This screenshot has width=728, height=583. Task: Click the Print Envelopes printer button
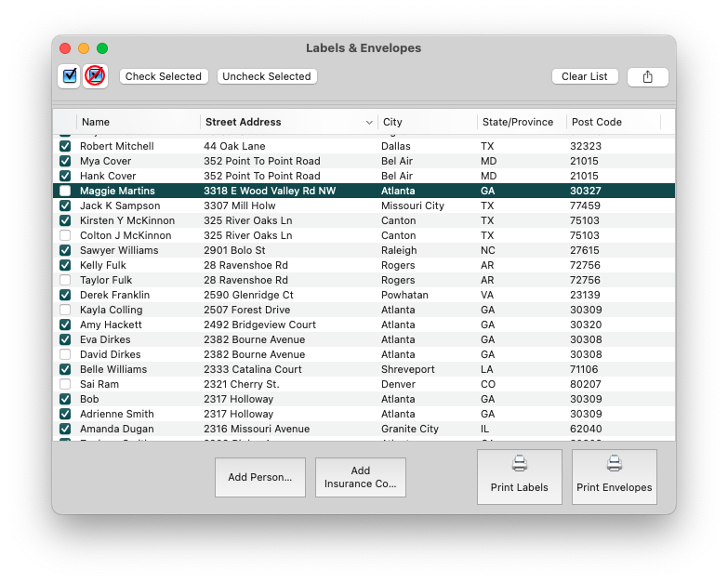614,476
